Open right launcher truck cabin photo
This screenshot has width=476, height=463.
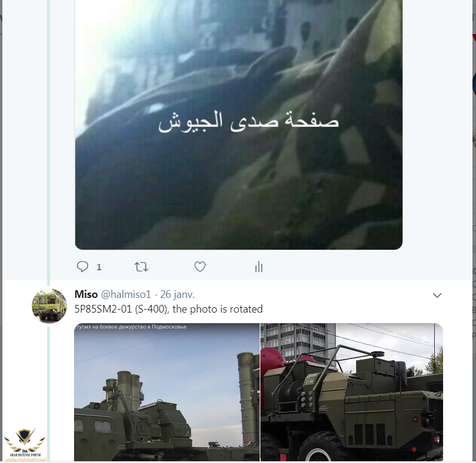click(352, 392)
